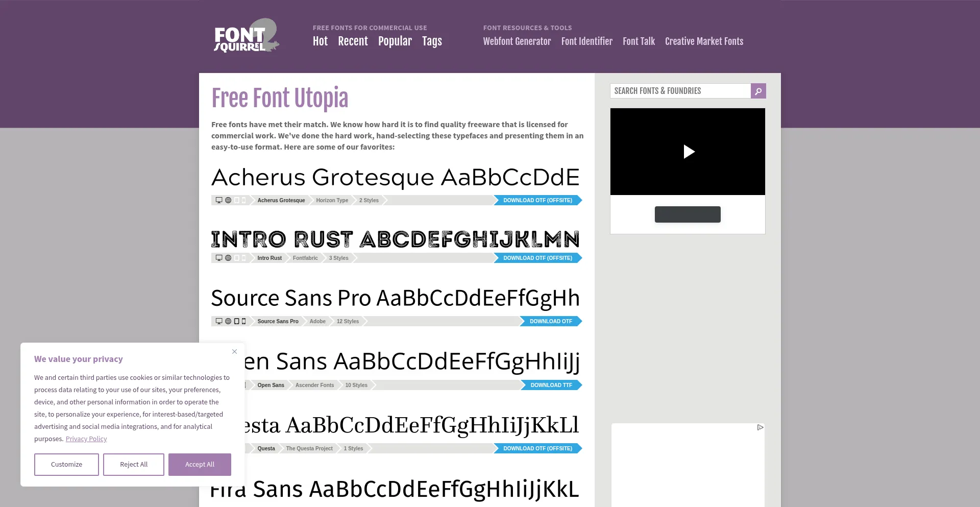
Task: Click the Search Fonts & Foundries field
Action: tap(680, 91)
